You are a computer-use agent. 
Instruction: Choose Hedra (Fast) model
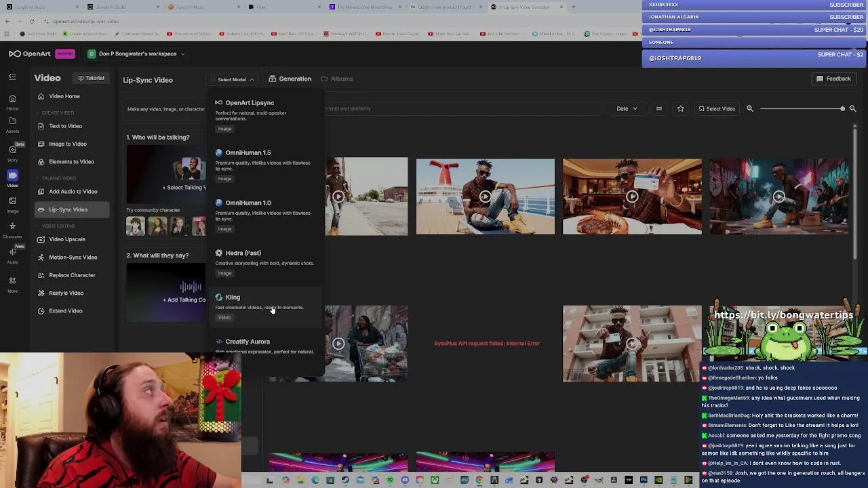pyautogui.click(x=265, y=262)
